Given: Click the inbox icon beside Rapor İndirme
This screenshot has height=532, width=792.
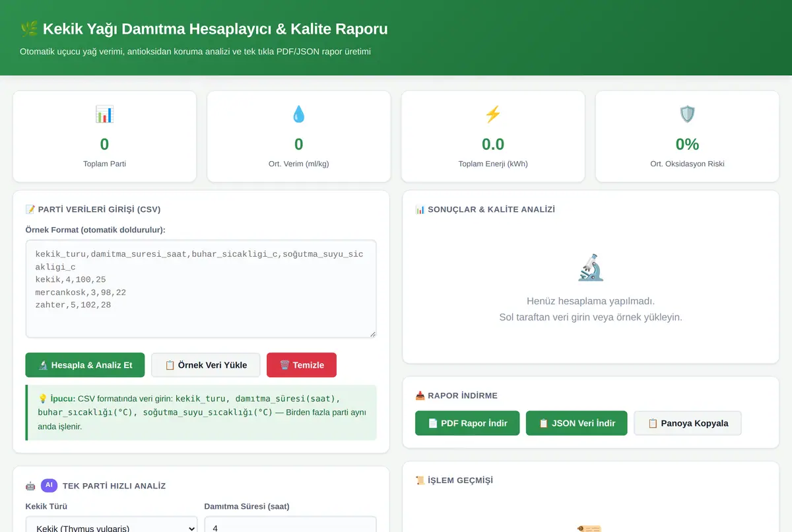Looking at the screenshot, I should (420, 395).
